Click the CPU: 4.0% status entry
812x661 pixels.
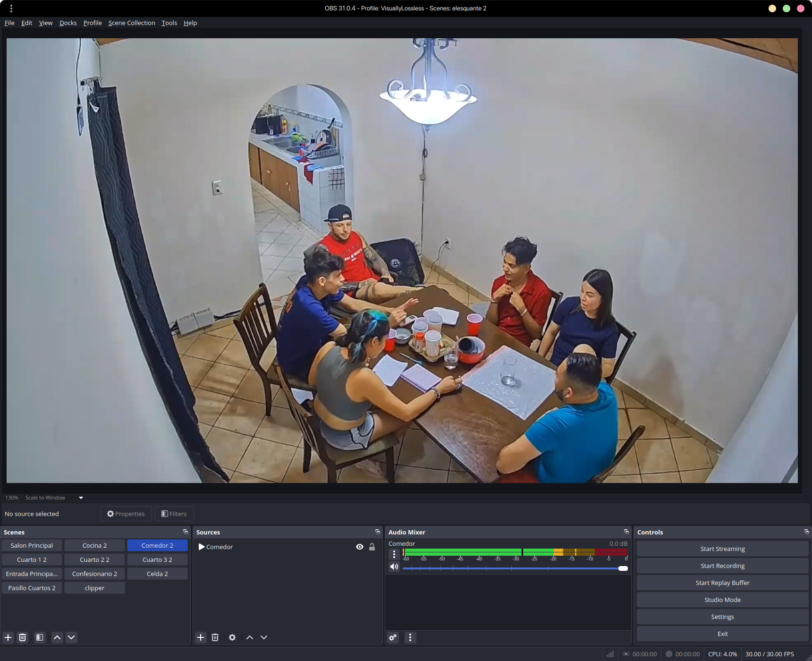722,654
